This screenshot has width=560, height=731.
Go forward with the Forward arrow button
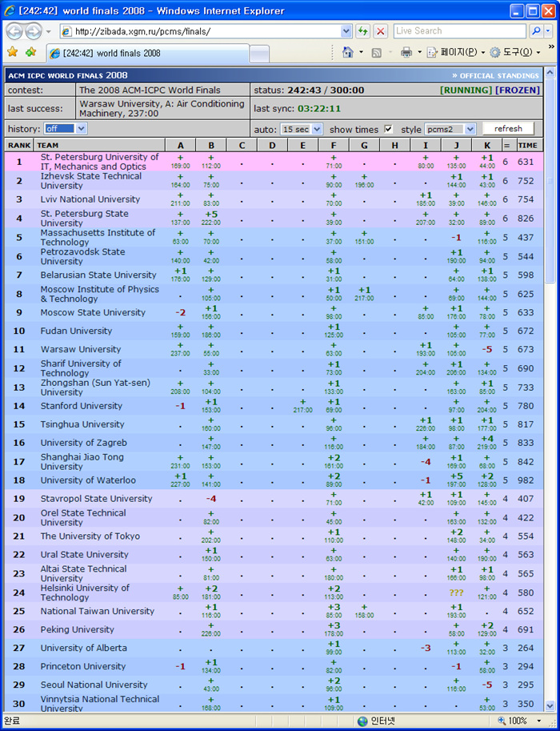tap(33, 31)
